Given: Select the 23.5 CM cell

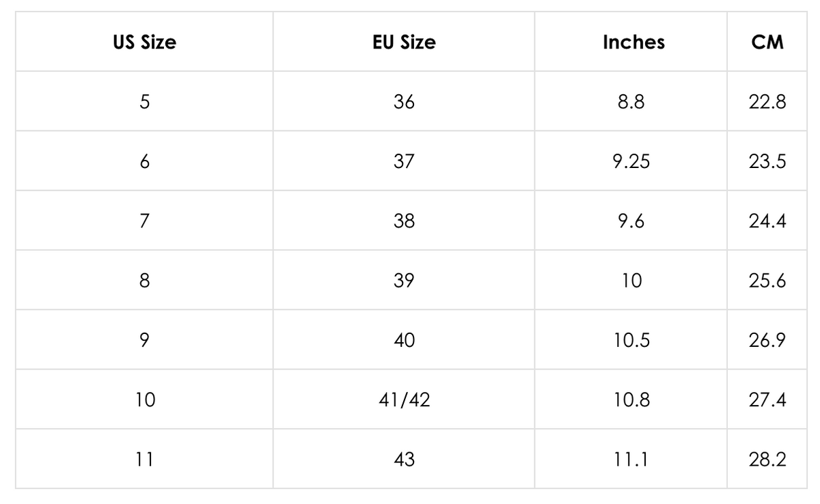Looking at the screenshot, I should click(x=767, y=162).
